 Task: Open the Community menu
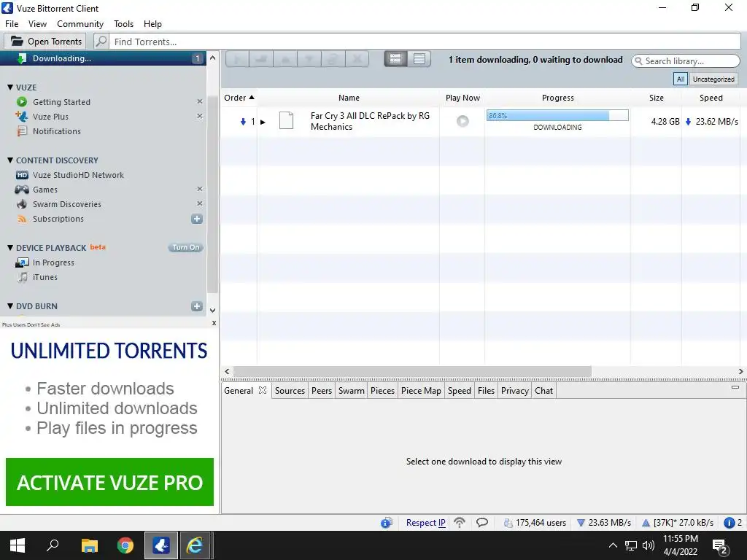80,24
